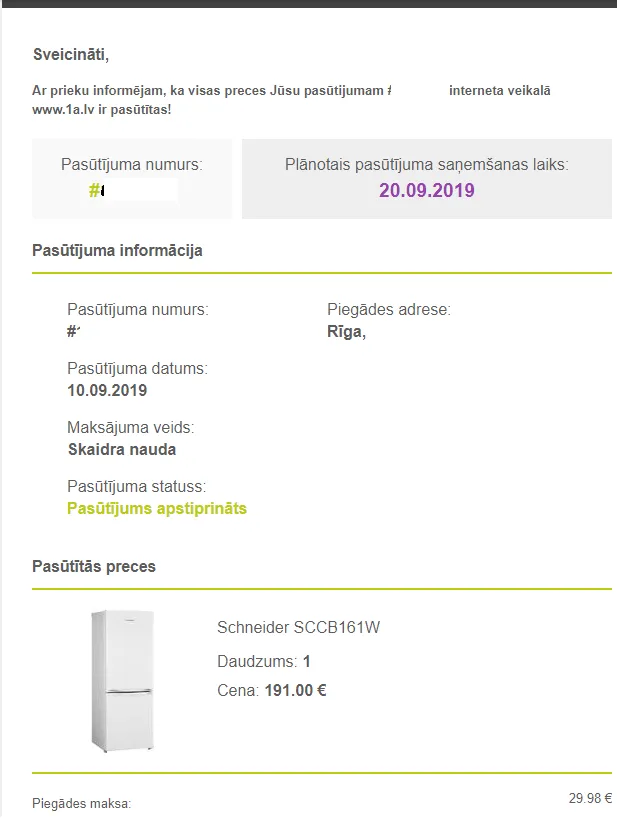Select the order status Pasūtījums apstiprināts
Screen dimensions: 617x825
tap(157, 508)
